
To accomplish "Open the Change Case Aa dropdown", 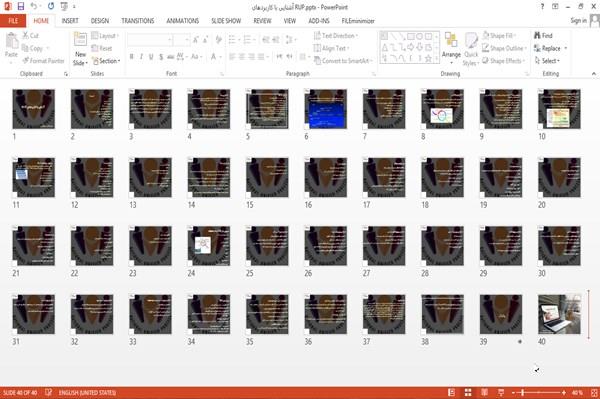I will (x=196, y=57).
